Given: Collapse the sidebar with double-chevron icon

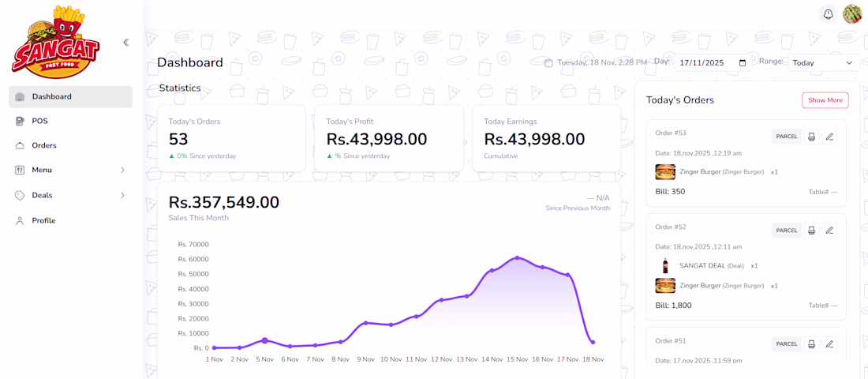Looking at the screenshot, I should pyautogui.click(x=125, y=43).
